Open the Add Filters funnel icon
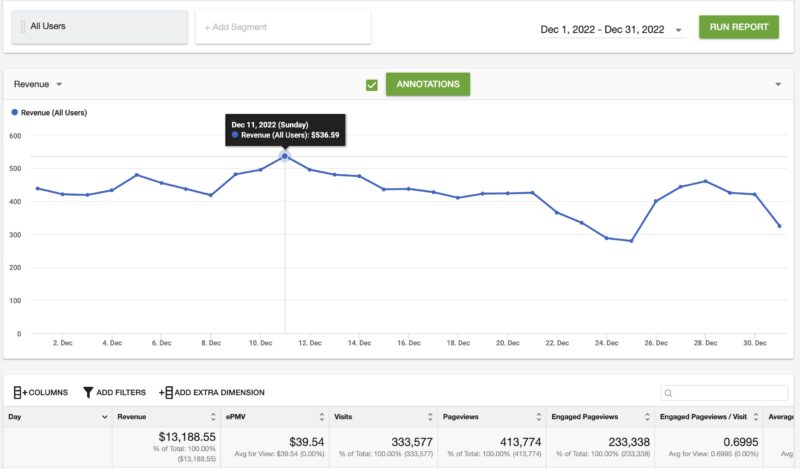Viewport: 800px width, 469px height. pos(88,392)
